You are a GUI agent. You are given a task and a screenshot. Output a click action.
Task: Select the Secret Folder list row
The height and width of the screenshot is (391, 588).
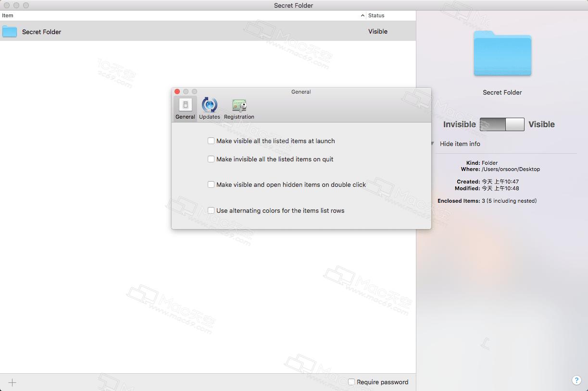tap(208, 32)
